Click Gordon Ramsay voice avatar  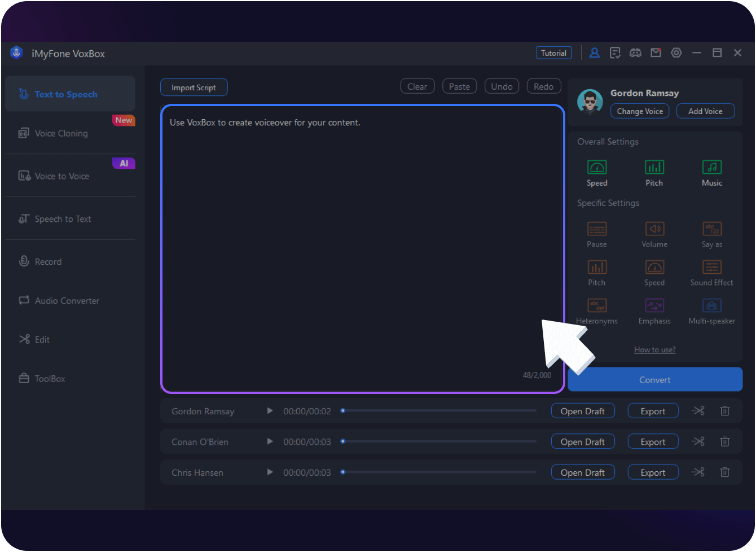click(590, 102)
